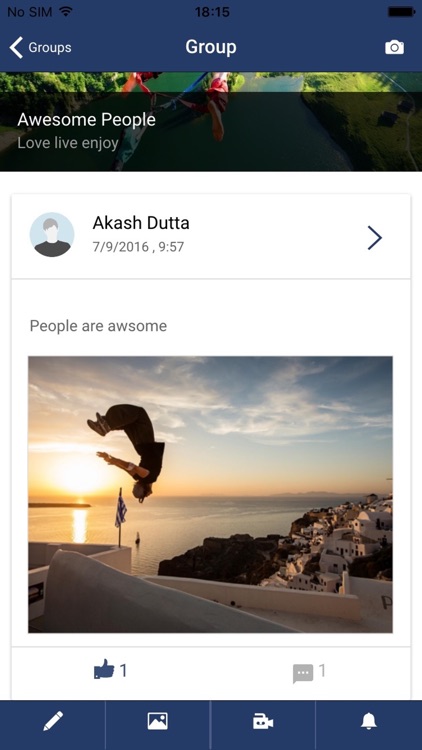Tap the post timestamp 7/9/2016
Screen dimensions: 422x750
click(138, 247)
